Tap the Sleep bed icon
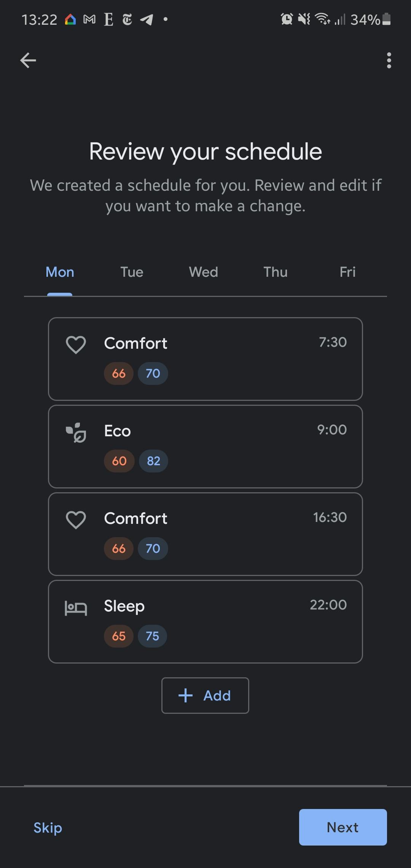 click(76, 608)
